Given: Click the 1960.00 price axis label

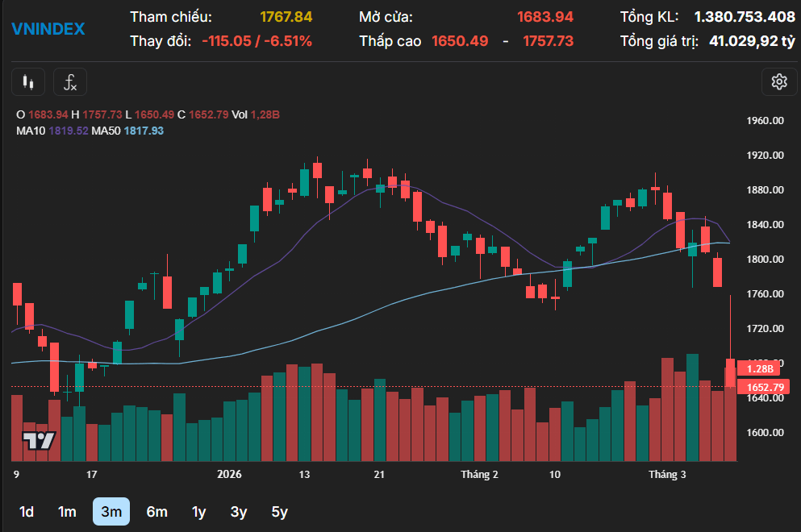Looking at the screenshot, I should coord(765,121).
